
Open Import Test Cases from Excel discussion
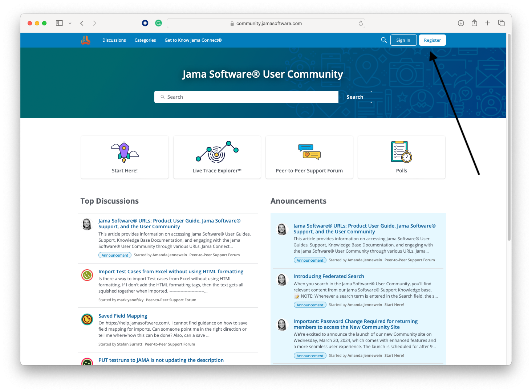171,271
